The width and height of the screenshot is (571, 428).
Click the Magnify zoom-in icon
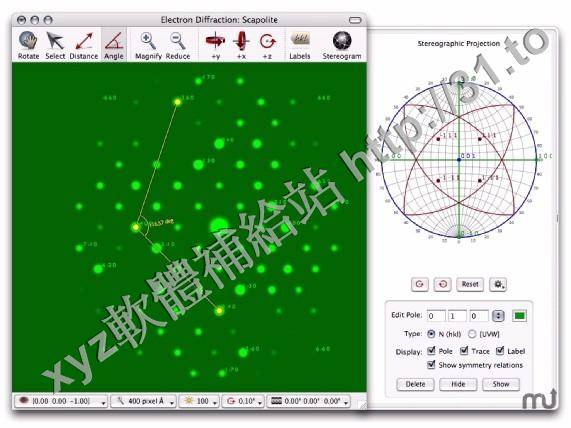pyautogui.click(x=148, y=45)
